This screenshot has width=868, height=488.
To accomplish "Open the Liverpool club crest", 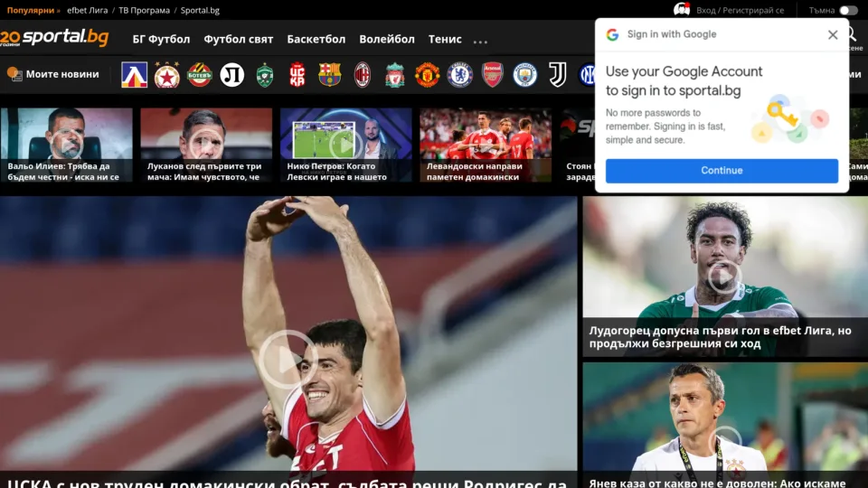I will pyautogui.click(x=395, y=75).
